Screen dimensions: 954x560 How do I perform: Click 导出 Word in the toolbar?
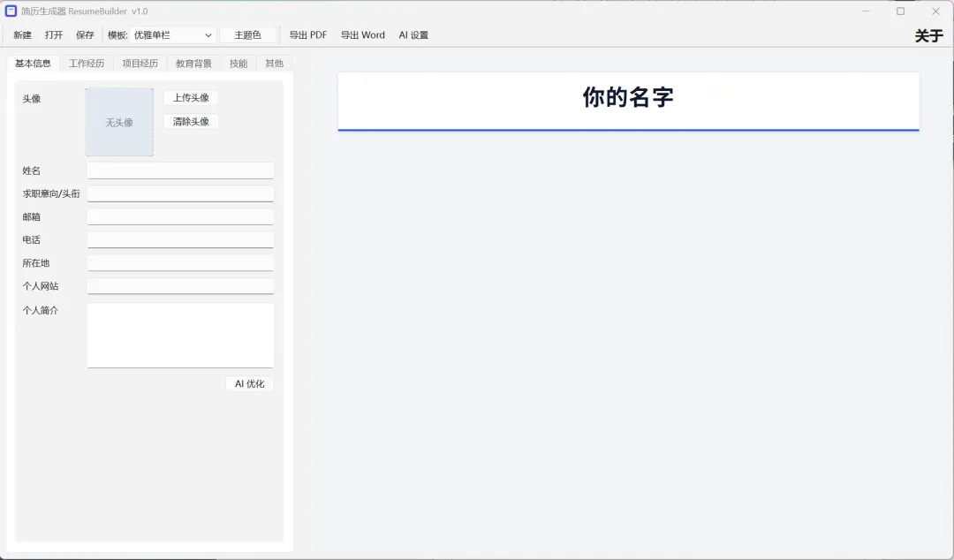tap(363, 35)
